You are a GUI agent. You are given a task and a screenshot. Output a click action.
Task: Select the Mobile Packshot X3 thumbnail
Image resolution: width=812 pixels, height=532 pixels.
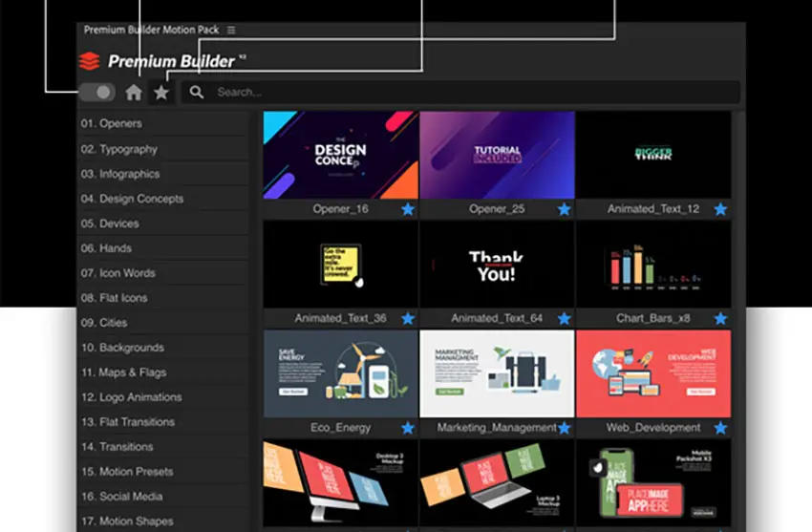click(x=653, y=483)
